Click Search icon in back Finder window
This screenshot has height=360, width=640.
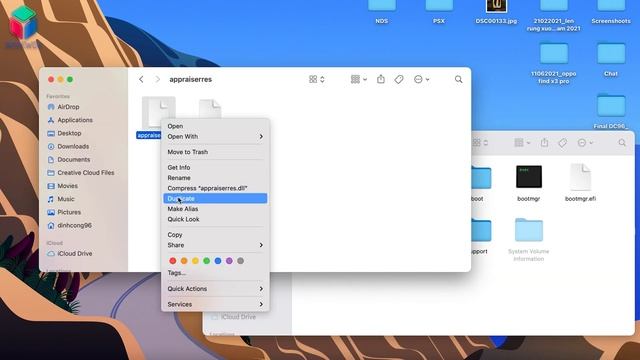click(x=622, y=142)
